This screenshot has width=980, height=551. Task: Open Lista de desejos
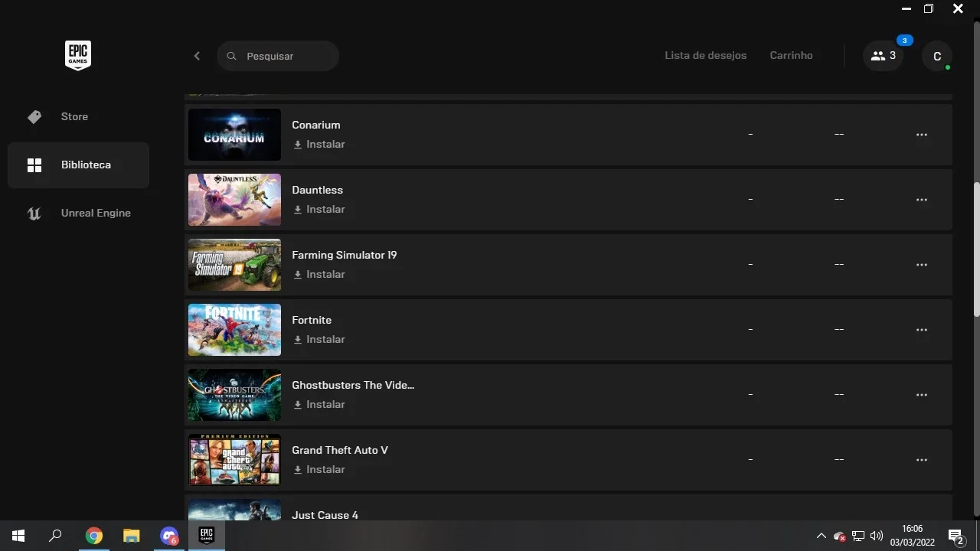[x=705, y=55]
